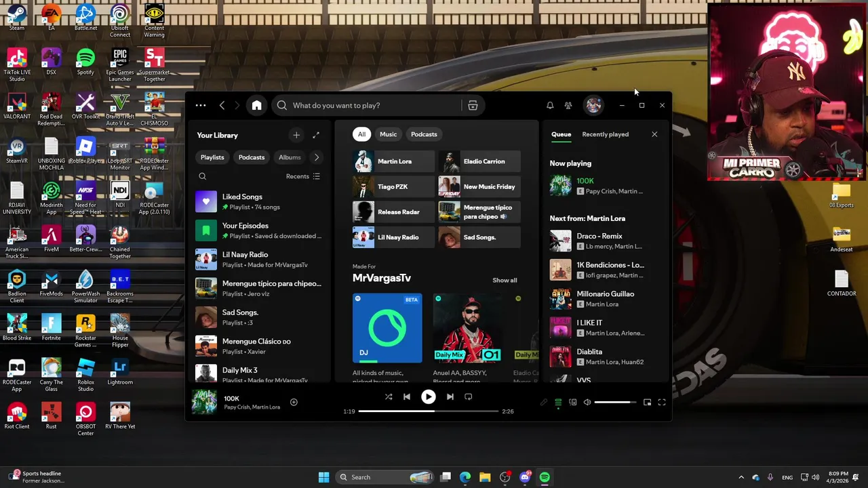
Task: Enter full screen mode
Action: [662, 402]
